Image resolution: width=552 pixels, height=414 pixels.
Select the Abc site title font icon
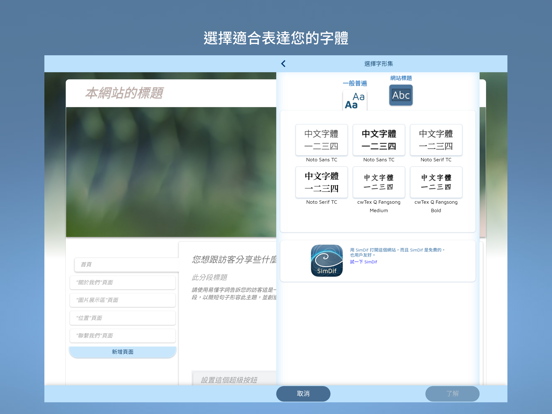point(401,95)
